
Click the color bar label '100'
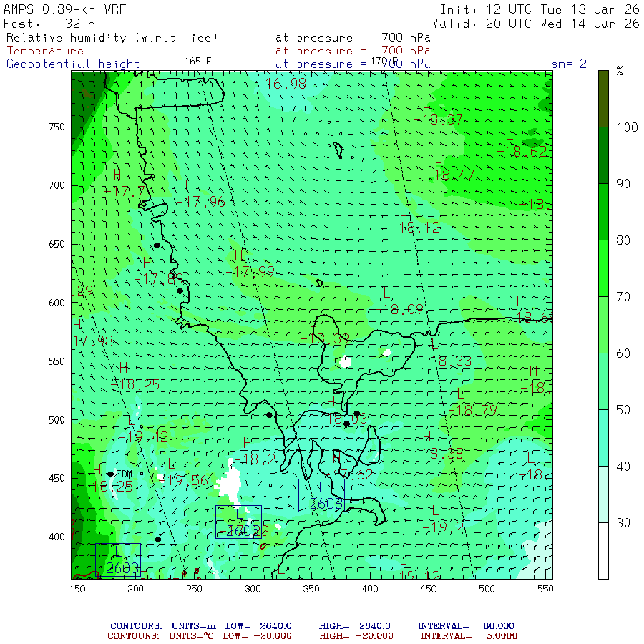click(x=627, y=127)
